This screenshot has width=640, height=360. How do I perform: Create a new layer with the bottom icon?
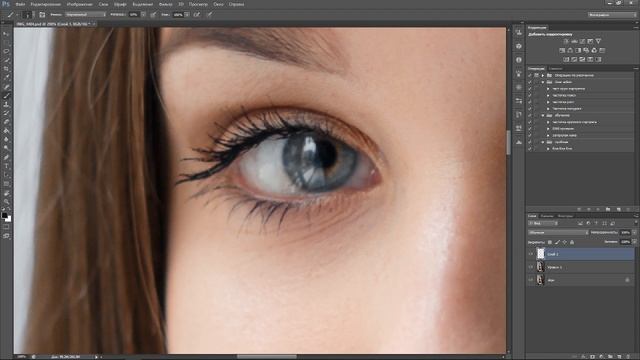tap(619, 356)
